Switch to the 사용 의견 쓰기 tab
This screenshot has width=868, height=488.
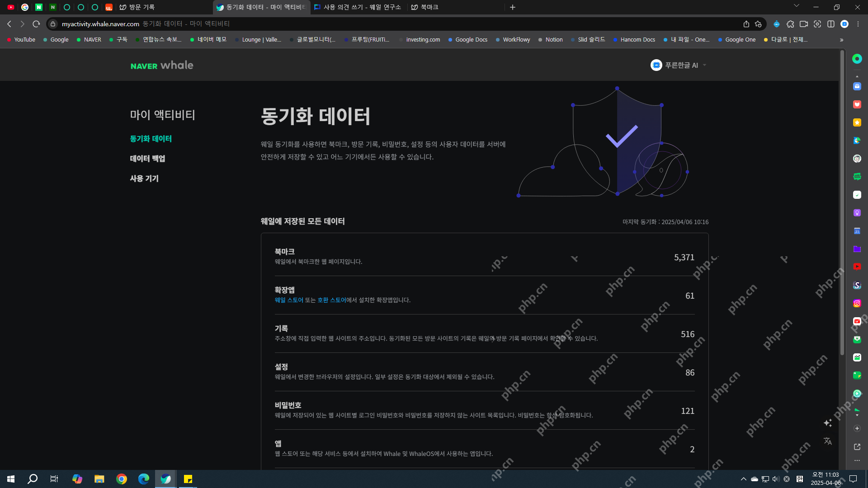tap(359, 7)
